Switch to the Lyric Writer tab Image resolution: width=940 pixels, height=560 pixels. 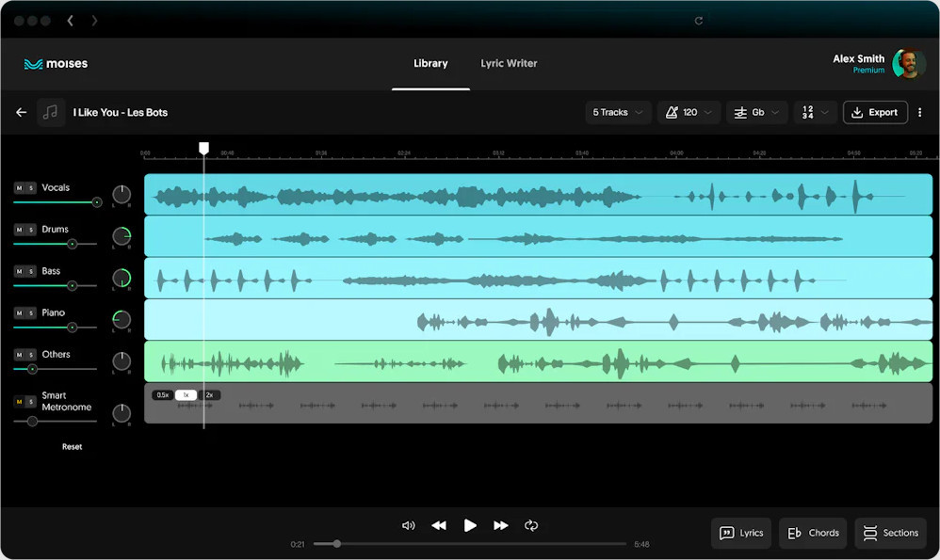(x=509, y=64)
